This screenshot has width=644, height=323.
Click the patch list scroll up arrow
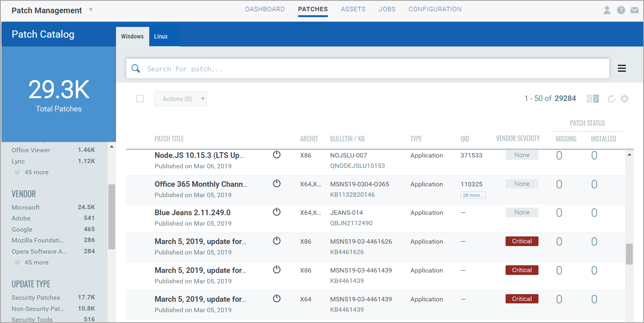(629, 154)
